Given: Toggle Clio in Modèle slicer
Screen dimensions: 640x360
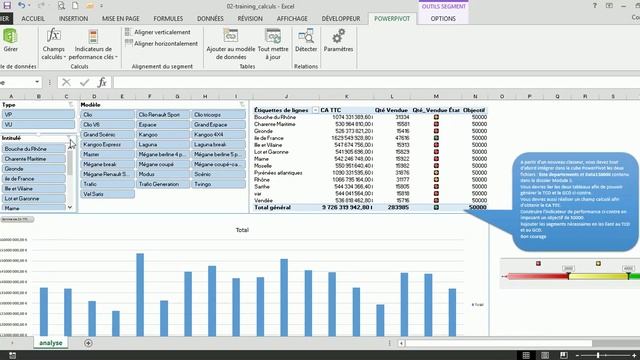Looking at the screenshot, I should pos(107,115).
